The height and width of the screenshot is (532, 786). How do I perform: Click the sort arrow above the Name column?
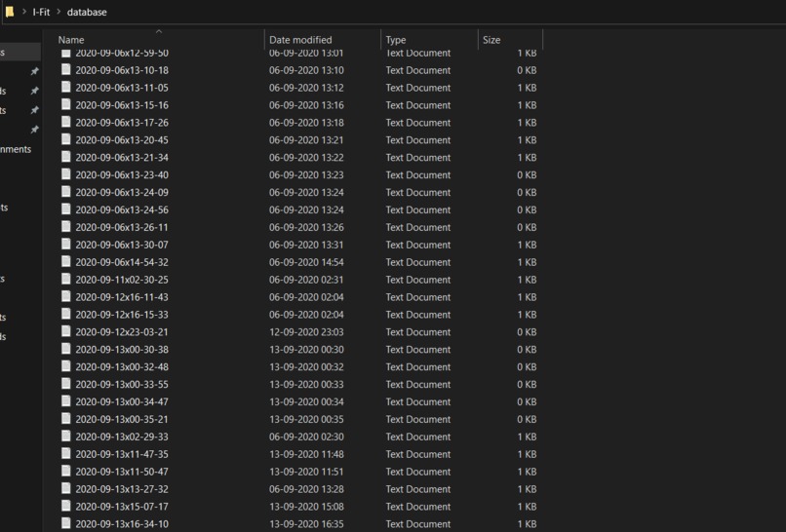coord(159,31)
